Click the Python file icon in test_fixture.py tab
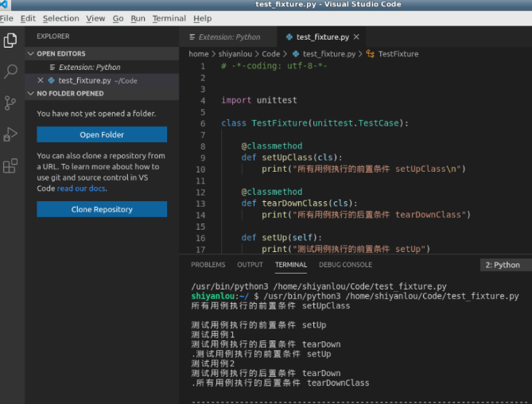532x404 pixels. point(289,37)
